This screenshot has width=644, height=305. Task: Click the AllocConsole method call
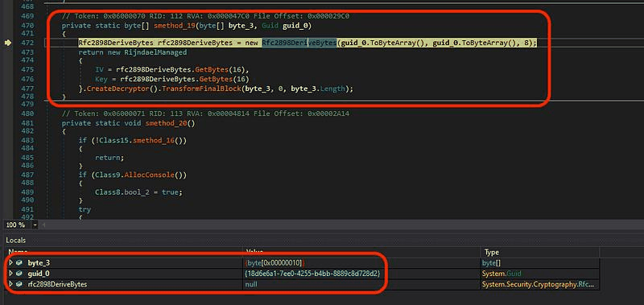click(x=150, y=175)
